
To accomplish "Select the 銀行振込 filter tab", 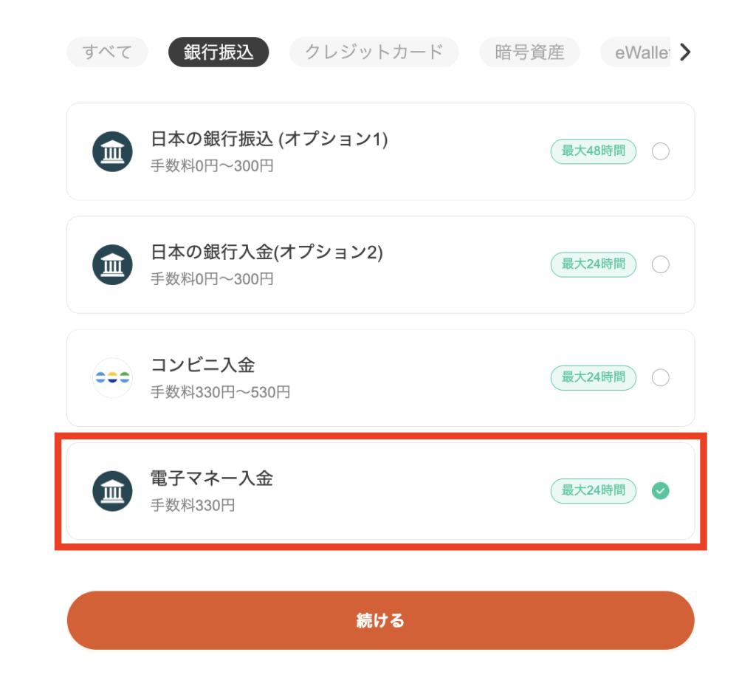I will (x=219, y=52).
